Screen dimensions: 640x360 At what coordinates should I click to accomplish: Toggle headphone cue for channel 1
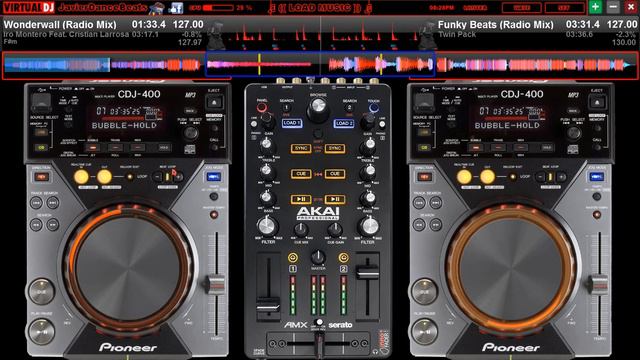tap(293, 258)
